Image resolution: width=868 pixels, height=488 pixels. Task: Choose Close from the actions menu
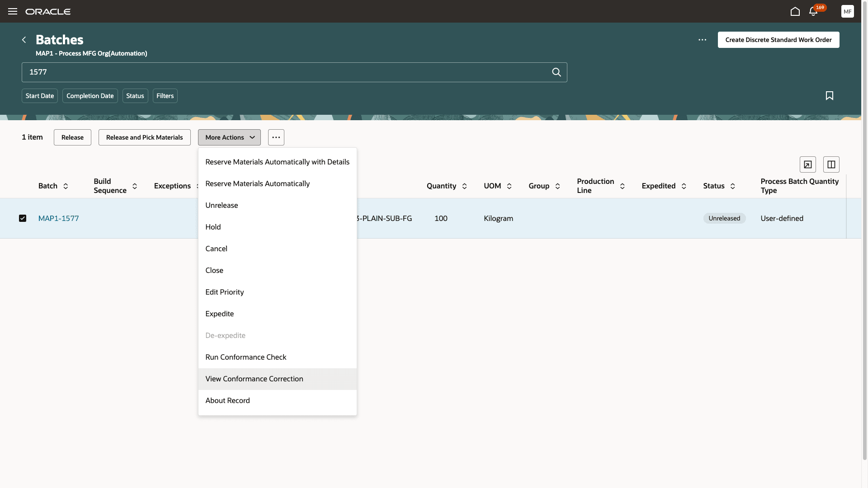[278, 271]
